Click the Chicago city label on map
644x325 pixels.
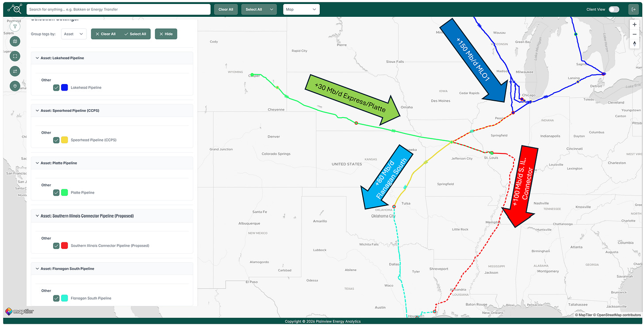point(529,96)
